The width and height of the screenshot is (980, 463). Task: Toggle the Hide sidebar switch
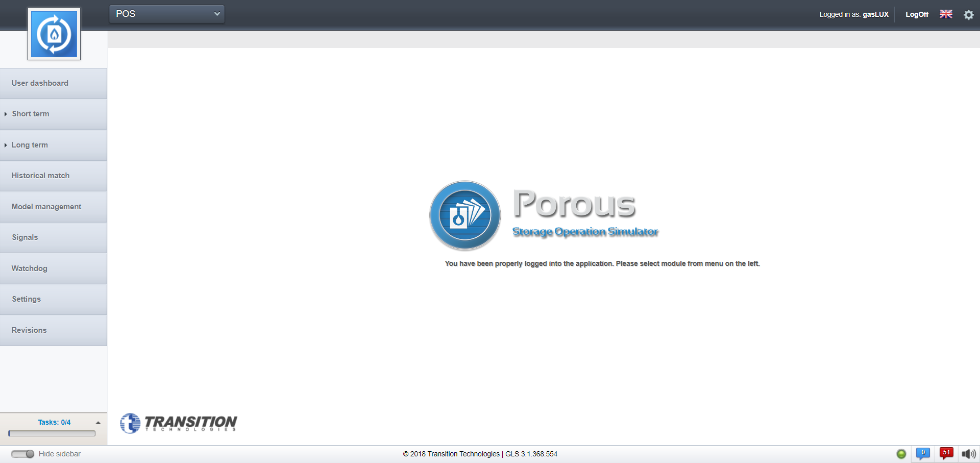pos(23,454)
